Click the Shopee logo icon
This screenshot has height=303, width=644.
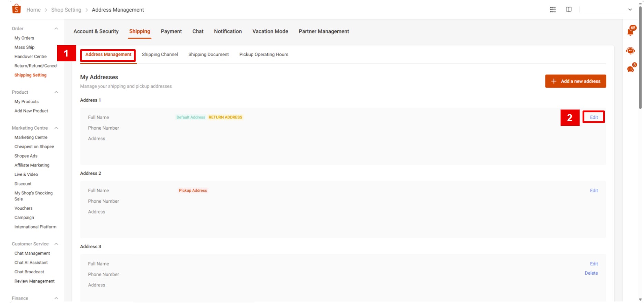(16, 9)
